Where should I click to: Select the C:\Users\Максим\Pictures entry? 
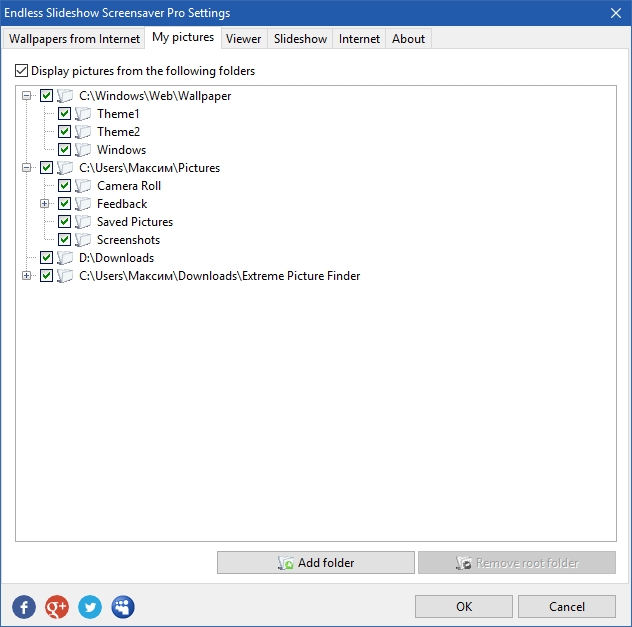pos(150,168)
